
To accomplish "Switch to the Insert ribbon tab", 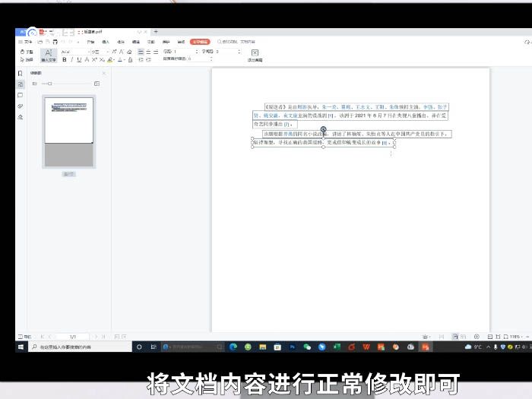I will point(106,42).
